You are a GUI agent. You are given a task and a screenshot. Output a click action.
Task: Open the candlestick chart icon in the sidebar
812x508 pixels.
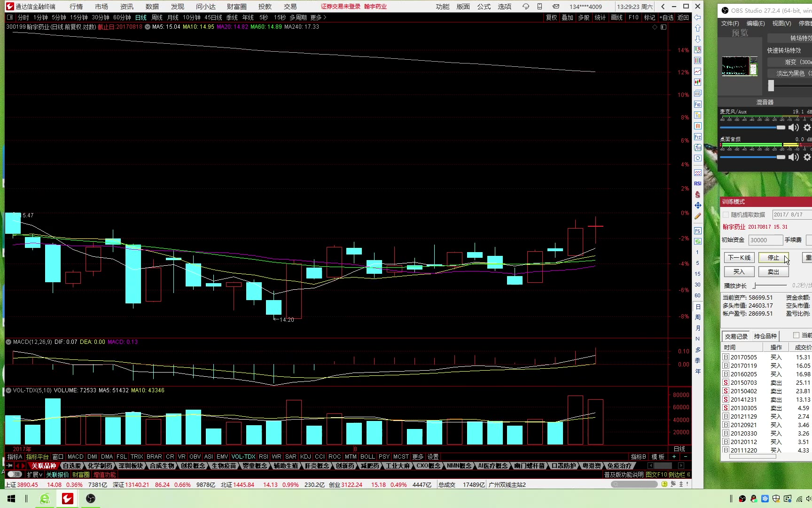point(698,82)
